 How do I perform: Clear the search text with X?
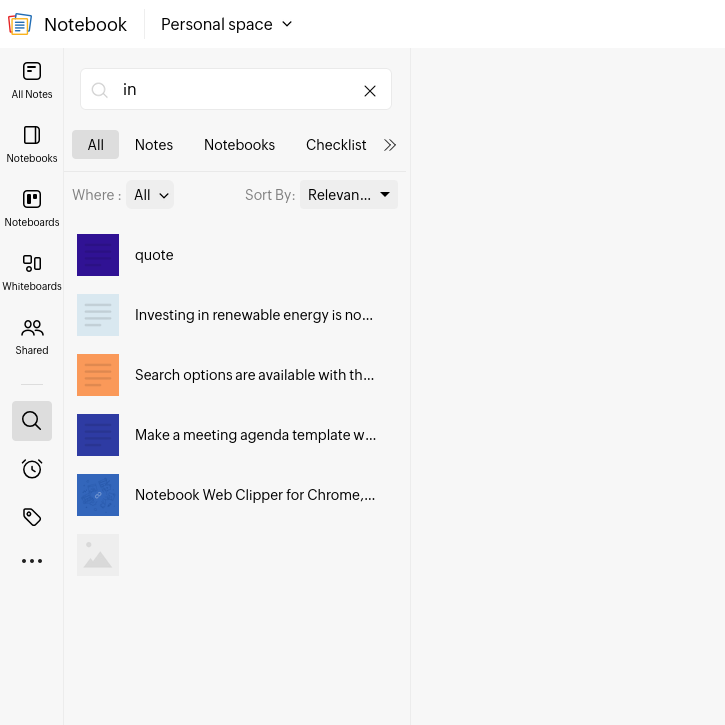point(370,91)
